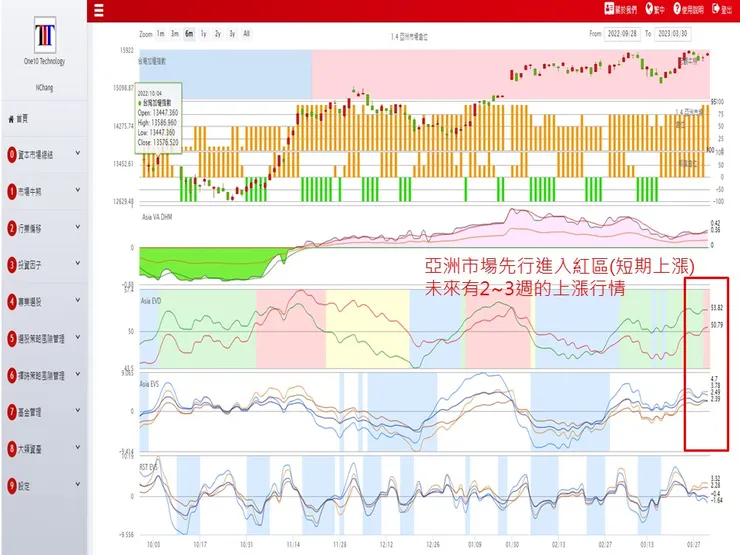
Task: Set chart zoom to 1m
Action: click(x=160, y=34)
